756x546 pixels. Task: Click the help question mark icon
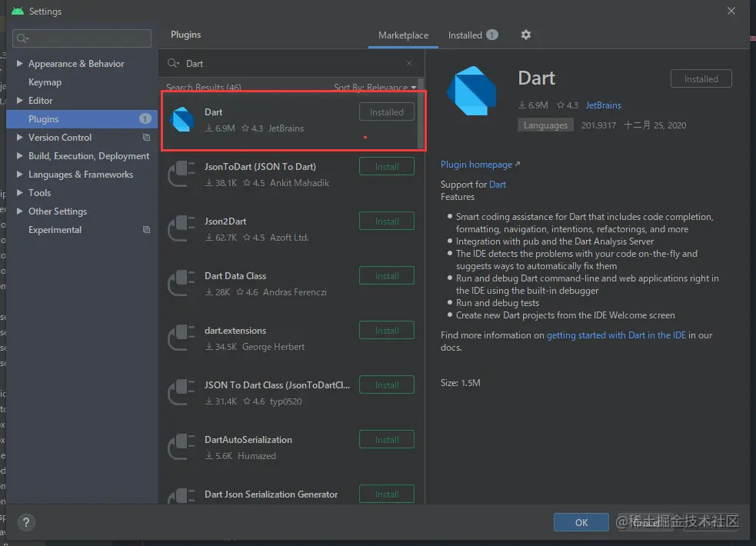point(26,522)
